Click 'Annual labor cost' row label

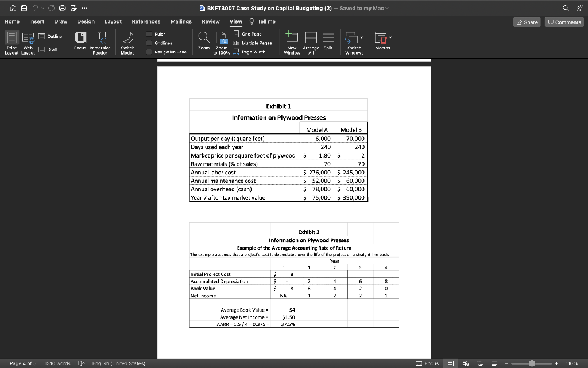point(214,172)
